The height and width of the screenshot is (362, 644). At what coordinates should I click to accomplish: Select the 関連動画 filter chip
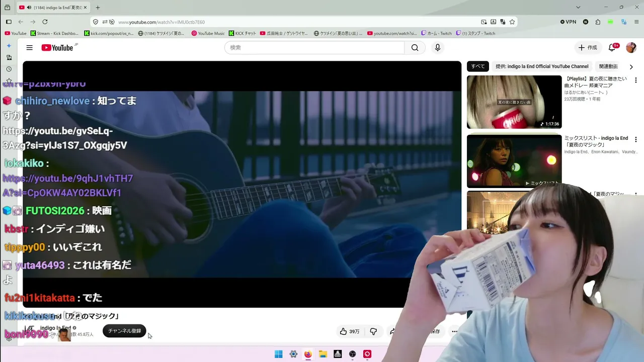point(608,66)
